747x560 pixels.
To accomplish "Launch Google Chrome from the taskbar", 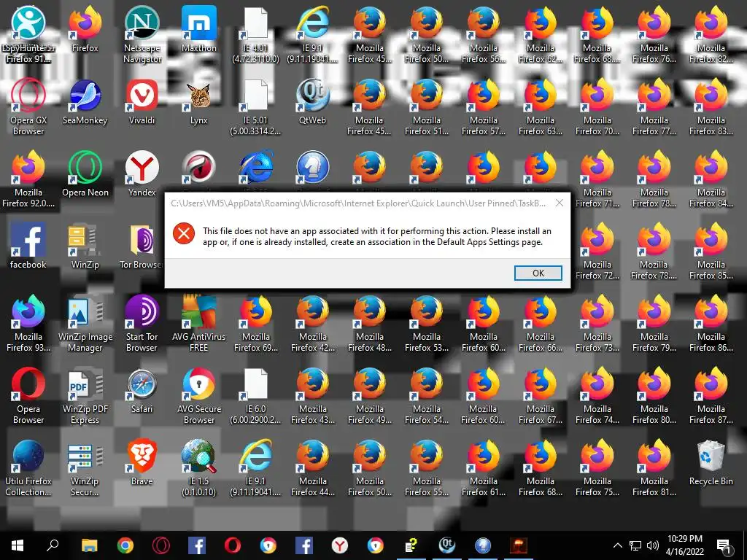I will tap(125, 545).
